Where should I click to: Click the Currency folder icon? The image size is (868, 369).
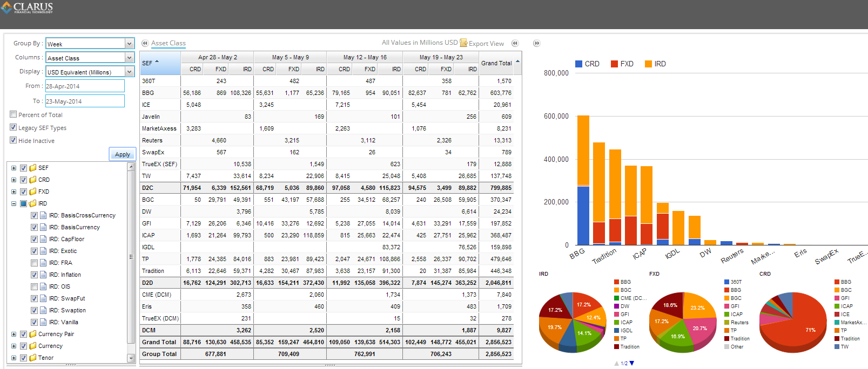coord(33,346)
